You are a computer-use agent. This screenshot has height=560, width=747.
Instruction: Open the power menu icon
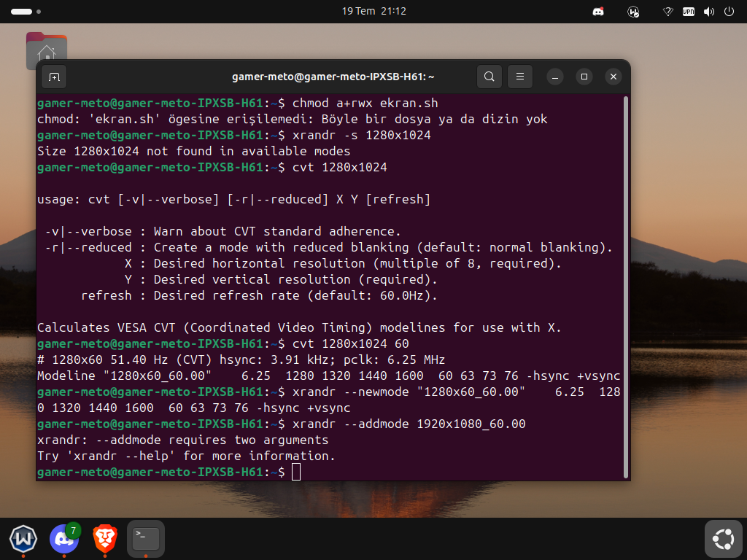pyautogui.click(x=729, y=12)
